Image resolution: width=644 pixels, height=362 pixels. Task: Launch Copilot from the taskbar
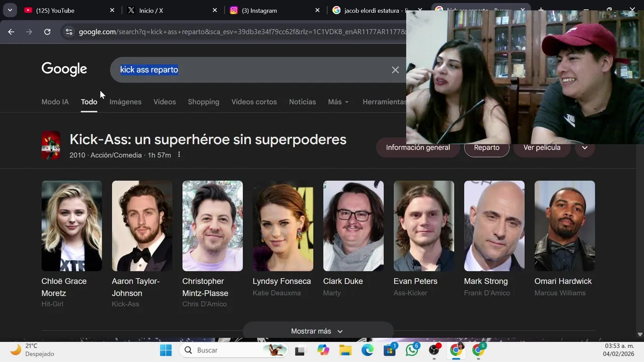(x=323, y=350)
